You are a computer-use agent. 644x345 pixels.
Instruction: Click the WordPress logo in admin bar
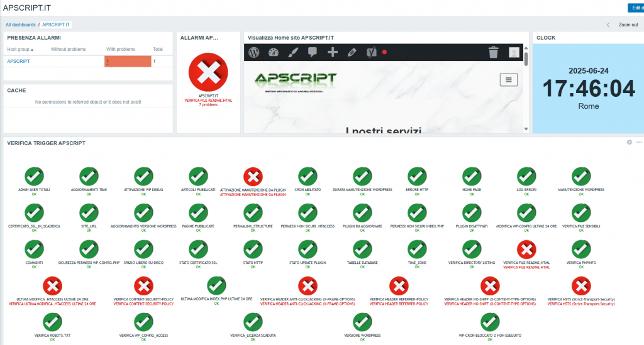point(254,53)
